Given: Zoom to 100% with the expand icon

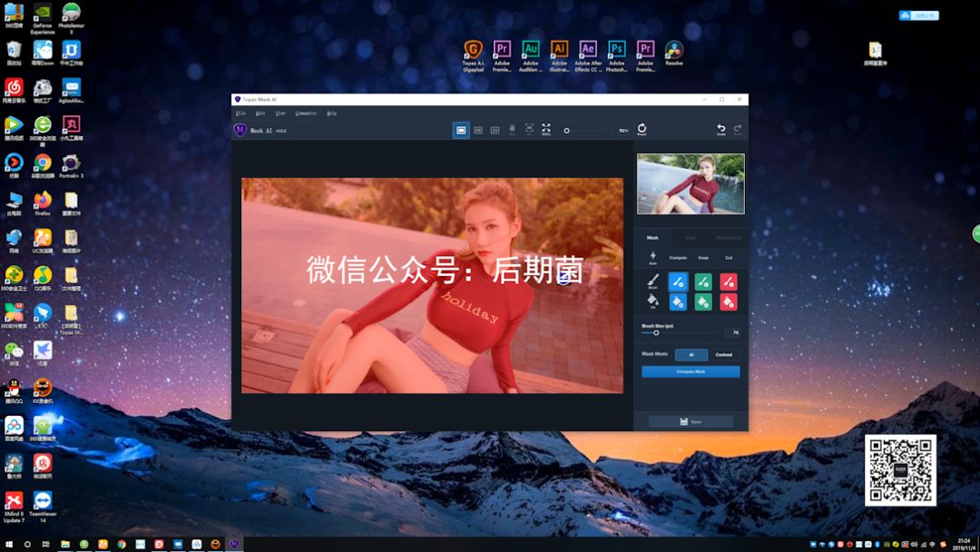Looking at the screenshot, I should [x=546, y=130].
